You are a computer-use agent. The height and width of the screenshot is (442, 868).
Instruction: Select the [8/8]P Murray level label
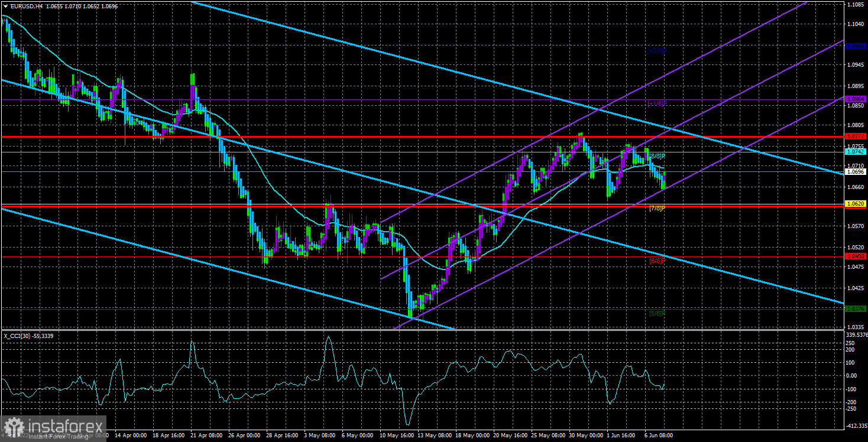click(658, 157)
